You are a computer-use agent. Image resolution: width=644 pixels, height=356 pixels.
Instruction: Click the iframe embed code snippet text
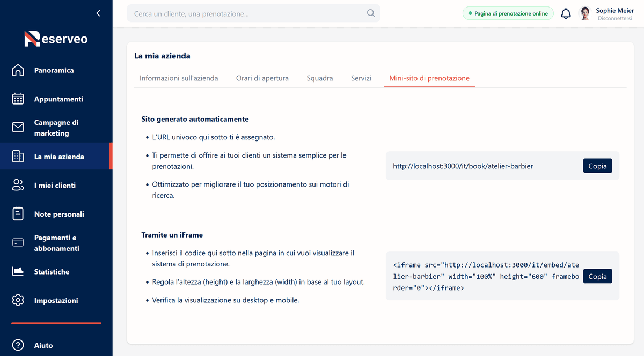click(486, 276)
